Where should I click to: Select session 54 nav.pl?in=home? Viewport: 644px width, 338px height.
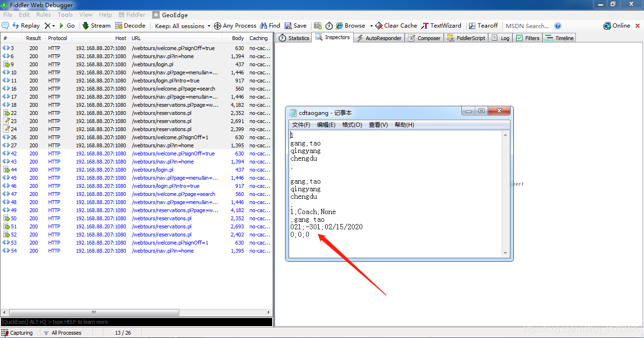click(x=136, y=251)
